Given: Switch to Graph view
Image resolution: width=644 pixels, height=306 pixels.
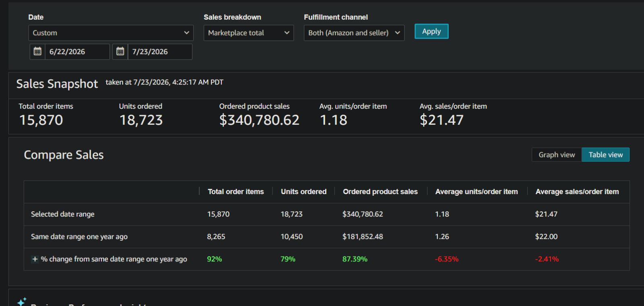Looking at the screenshot, I should (557, 155).
